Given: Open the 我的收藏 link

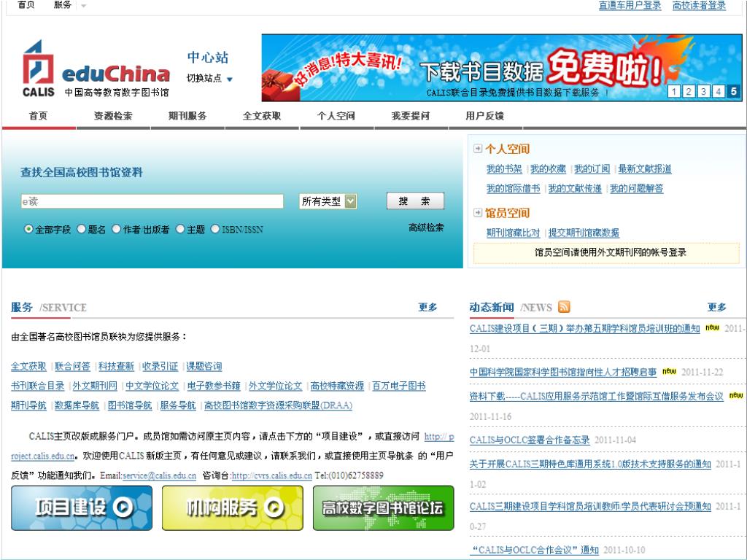Looking at the screenshot, I should [548, 168].
